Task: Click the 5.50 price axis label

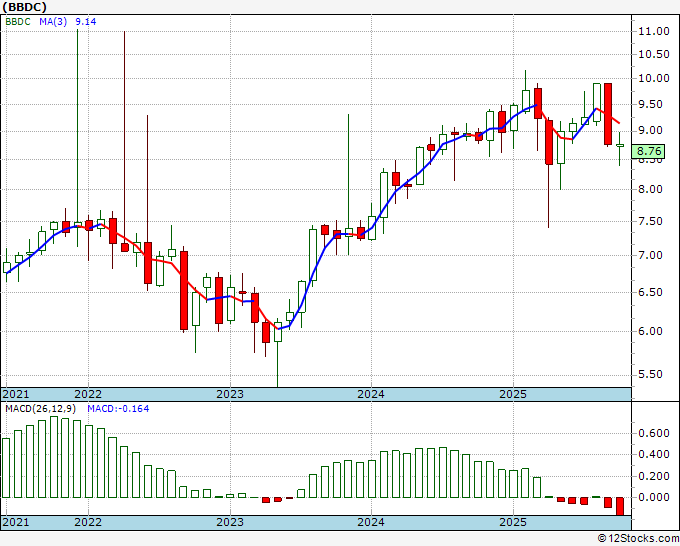Action: pyautogui.click(x=650, y=375)
